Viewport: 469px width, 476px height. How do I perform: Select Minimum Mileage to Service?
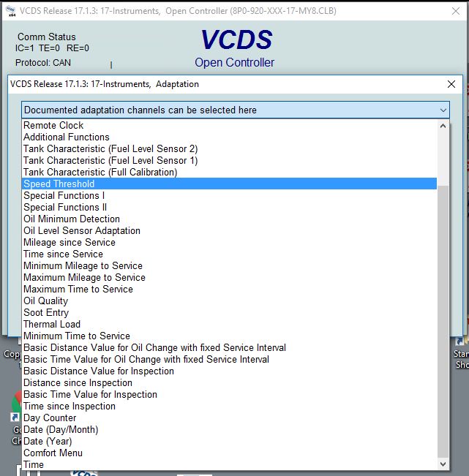click(x=229, y=265)
